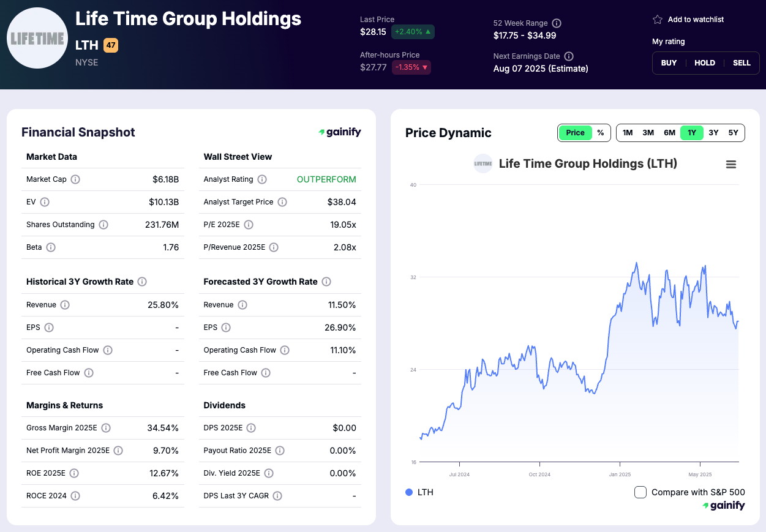Click info icon next to Gross Margin 2025E

106,428
